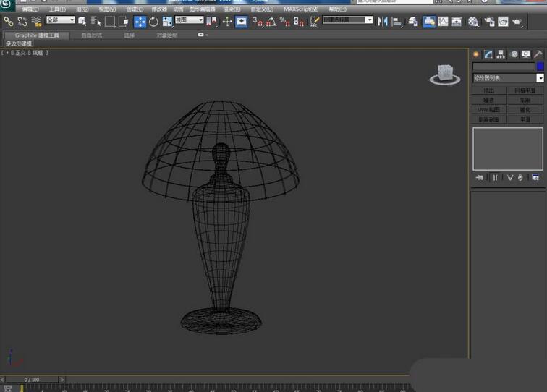Toggle Pin Stack icon below modifier stack
The image size is (547, 392).
pyautogui.click(x=479, y=178)
